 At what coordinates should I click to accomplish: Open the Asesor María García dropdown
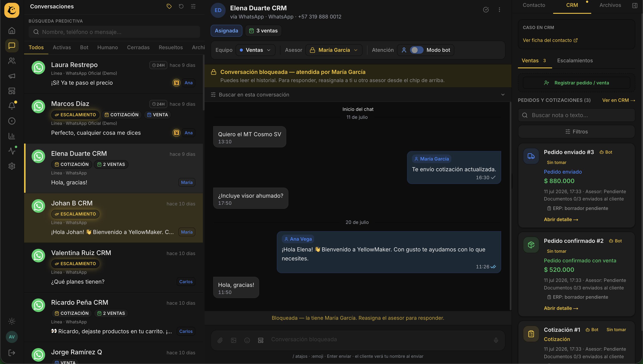334,50
